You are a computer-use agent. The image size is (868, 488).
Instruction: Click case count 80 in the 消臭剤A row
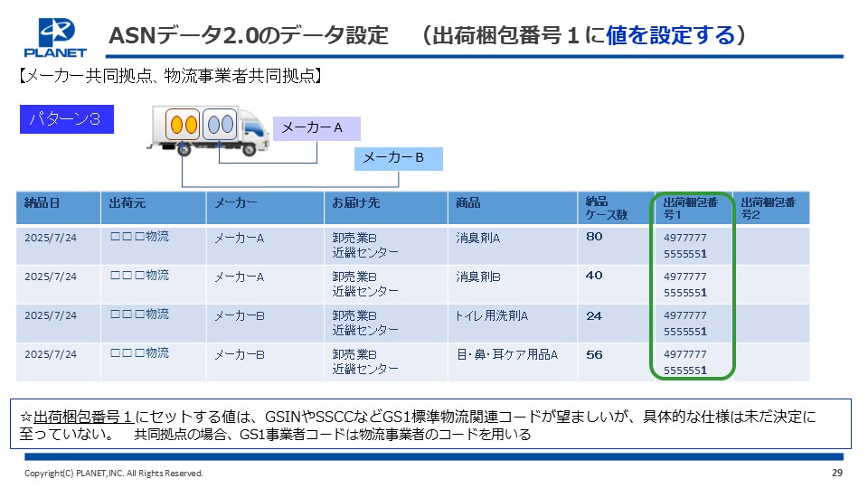pyautogui.click(x=594, y=237)
